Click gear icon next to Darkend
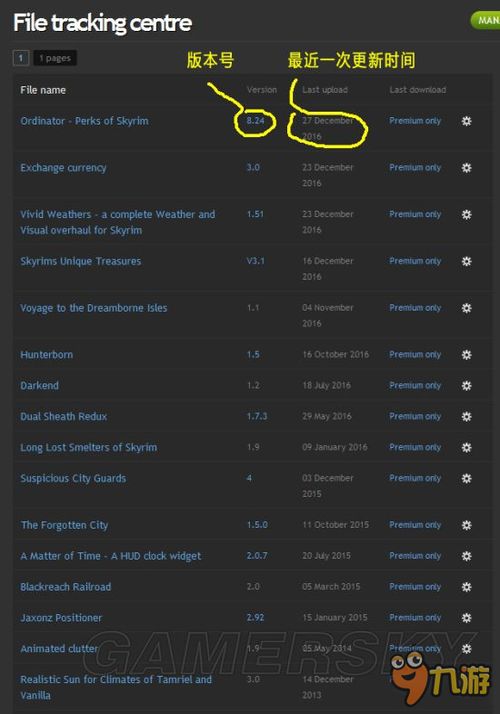The height and width of the screenshot is (714, 500). click(466, 386)
